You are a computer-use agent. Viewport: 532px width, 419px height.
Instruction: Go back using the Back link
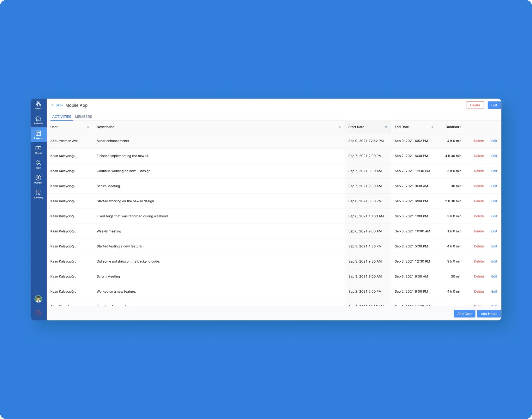(57, 105)
